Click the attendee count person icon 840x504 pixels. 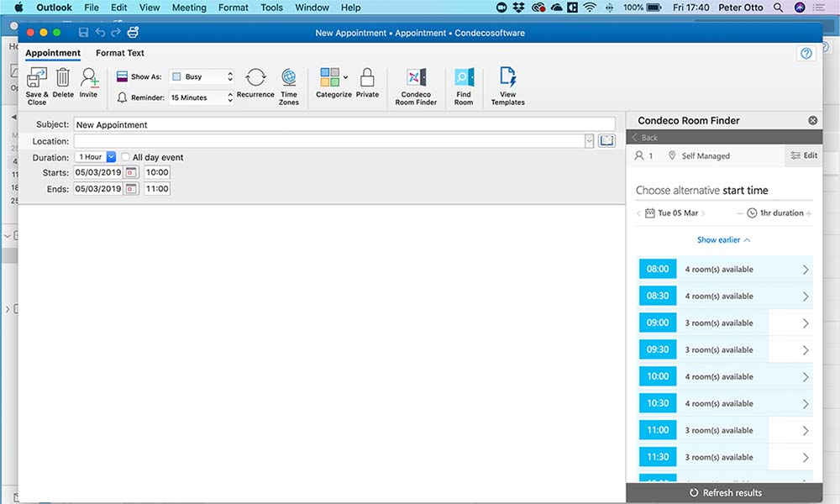[639, 155]
